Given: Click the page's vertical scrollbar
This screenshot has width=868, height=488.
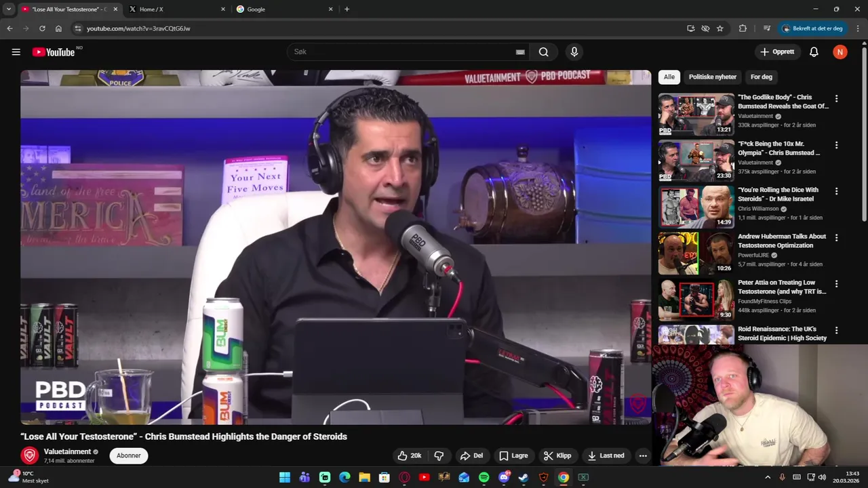Looking at the screenshot, I should tap(864, 136).
